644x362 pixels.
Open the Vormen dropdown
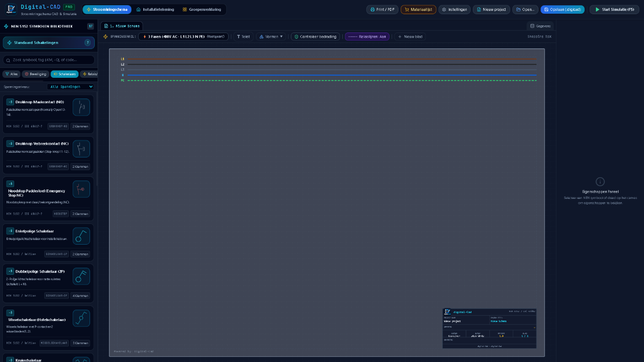click(271, 36)
